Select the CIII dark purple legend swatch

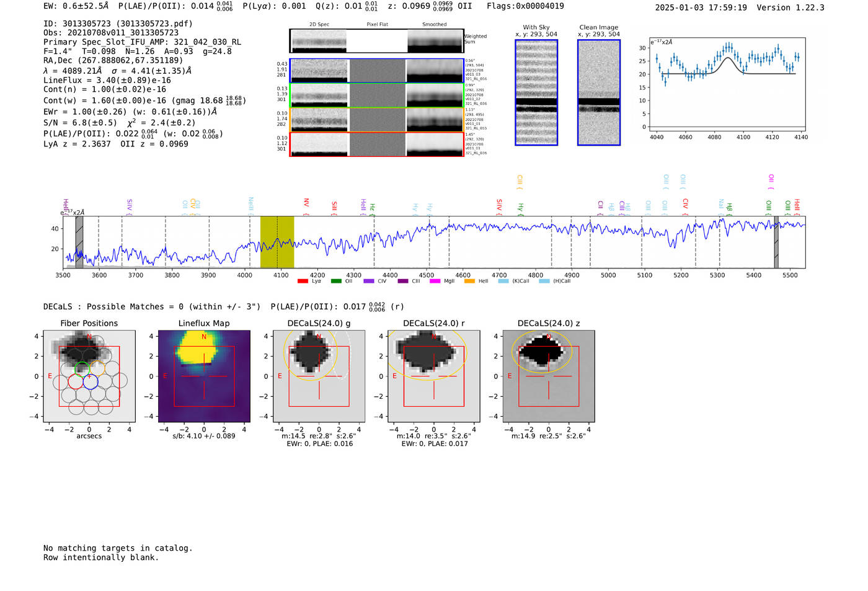pos(403,281)
